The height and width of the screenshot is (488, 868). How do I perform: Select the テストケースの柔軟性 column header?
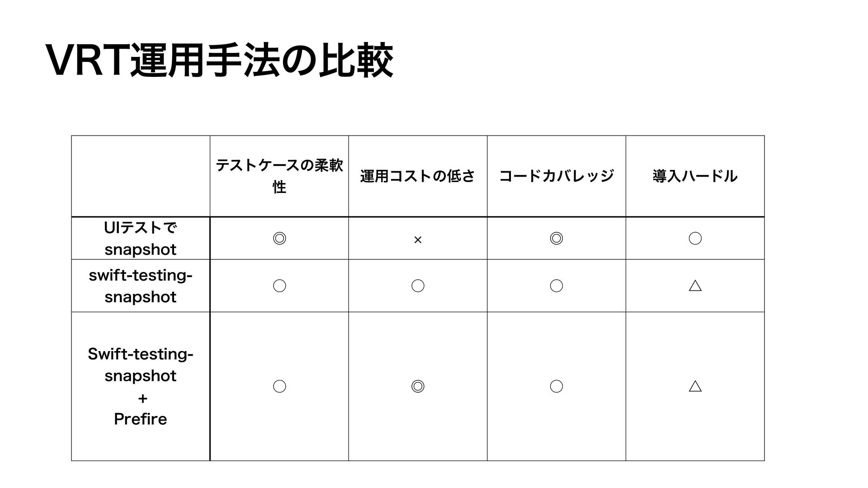(279, 176)
